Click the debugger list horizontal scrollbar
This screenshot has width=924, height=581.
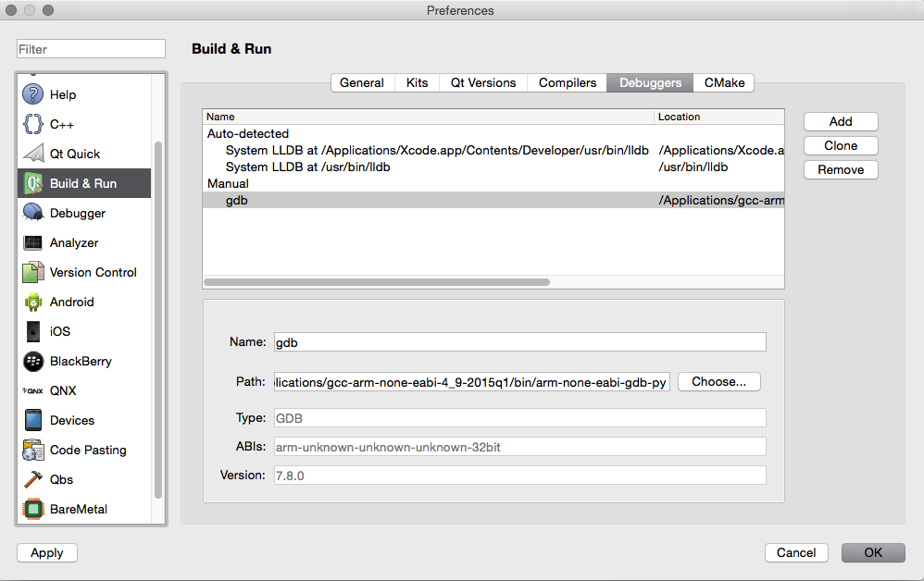tap(377, 282)
